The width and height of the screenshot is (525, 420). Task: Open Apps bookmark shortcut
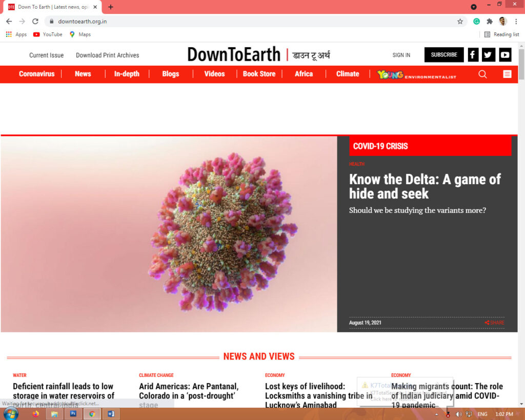[16, 34]
